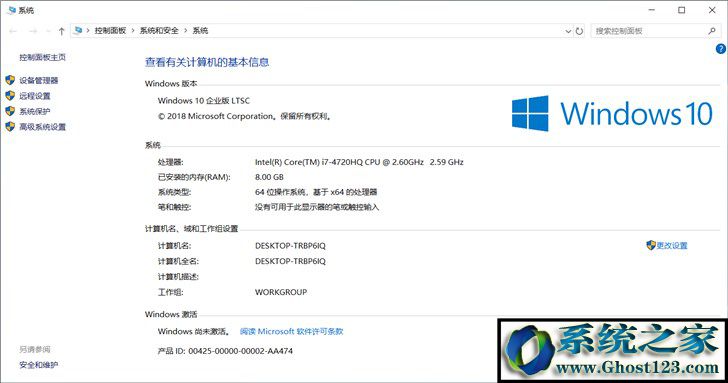Select the text Windows 10 企业版 LTSC
Screen dimensions: 728x383
tap(204, 101)
